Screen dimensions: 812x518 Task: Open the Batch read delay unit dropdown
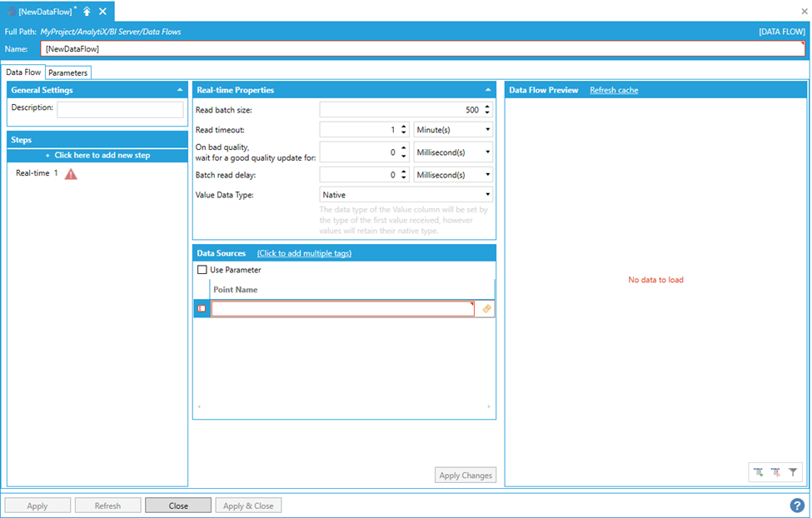coord(453,175)
